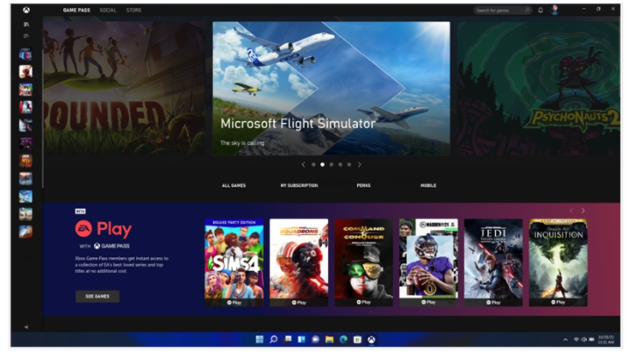Open The Sims 4 game tile
Viewport: 644px width, 352px height.
pyautogui.click(x=234, y=262)
